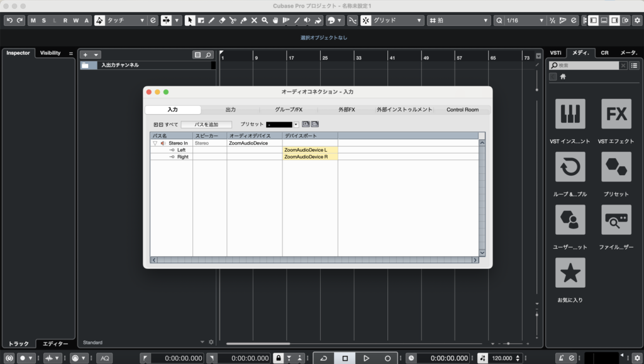
Task: Toggle the Mute (M) state button
Action: tap(33, 21)
